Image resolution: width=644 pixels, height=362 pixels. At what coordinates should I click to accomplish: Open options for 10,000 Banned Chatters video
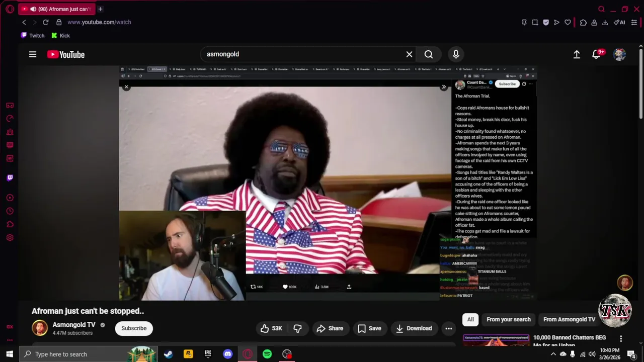621,339
